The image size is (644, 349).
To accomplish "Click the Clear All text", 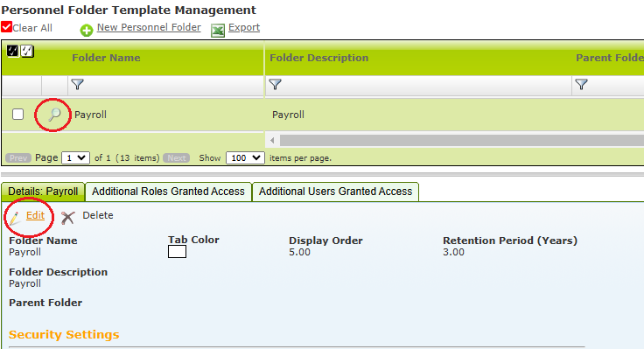I will coord(32,28).
